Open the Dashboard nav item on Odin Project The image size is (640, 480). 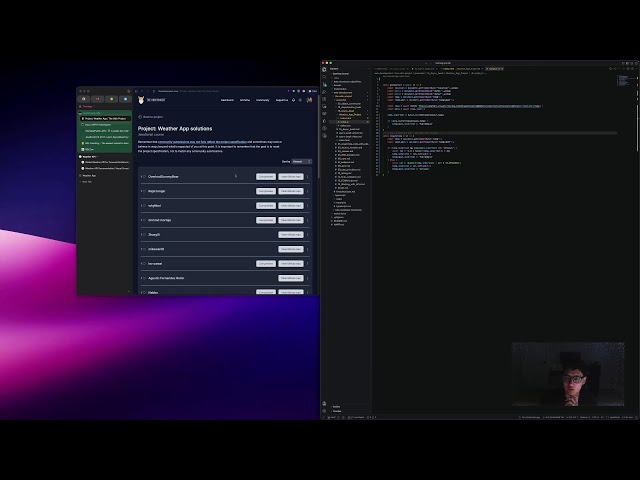click(x=227, y=100)
